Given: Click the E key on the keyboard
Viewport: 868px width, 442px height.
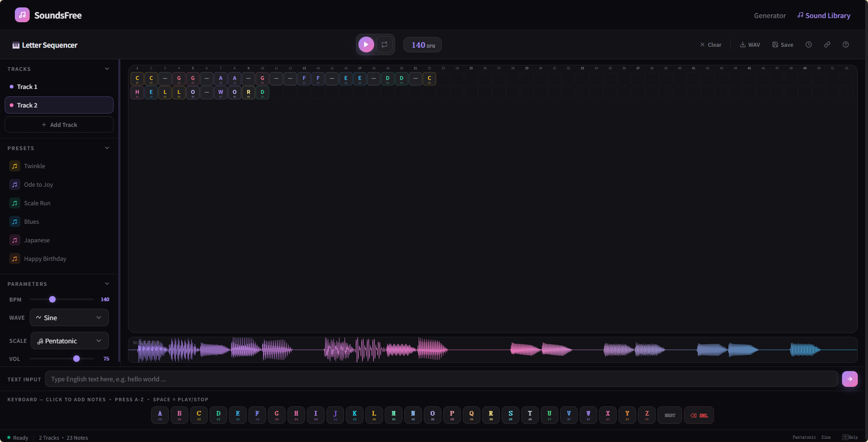Looking at the screenshot, I should (238, 415).
